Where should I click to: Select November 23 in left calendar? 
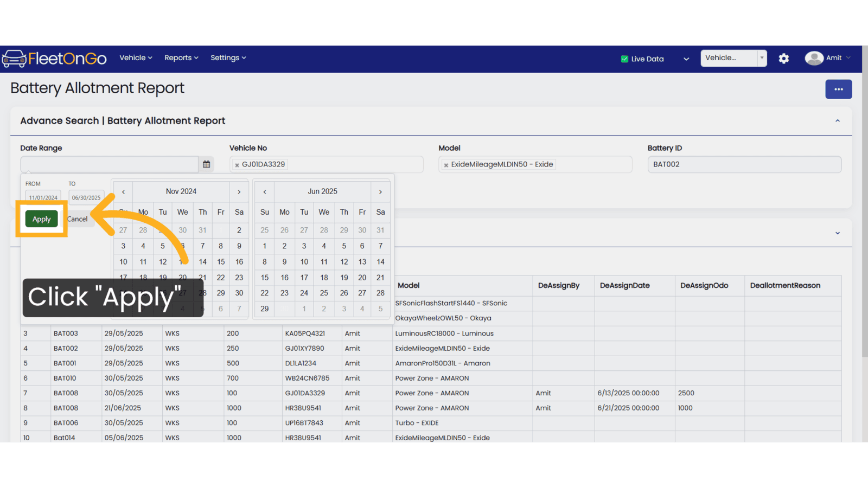click(x=239, y=278)
